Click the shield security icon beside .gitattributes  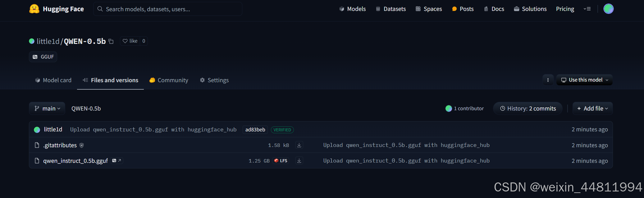[x=82, y=145]
